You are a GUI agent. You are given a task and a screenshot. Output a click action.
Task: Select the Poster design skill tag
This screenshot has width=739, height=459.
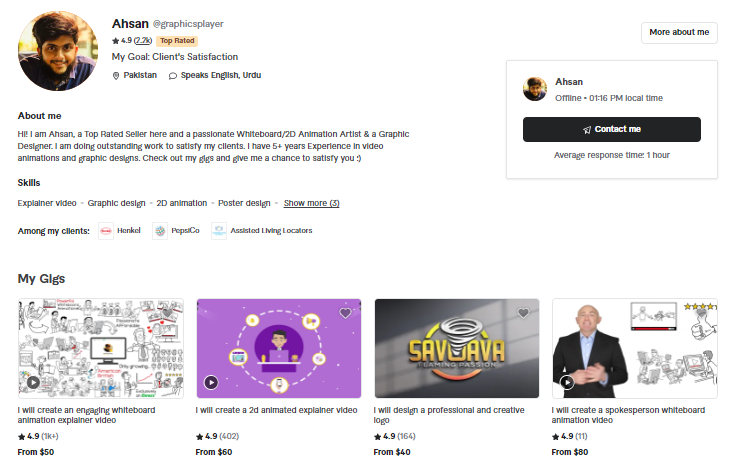point(244,203)
